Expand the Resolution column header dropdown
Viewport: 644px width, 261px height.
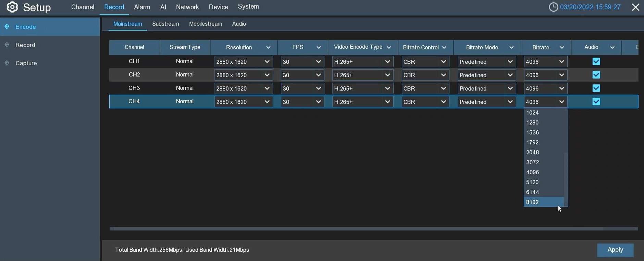click(x=268, y=47)
